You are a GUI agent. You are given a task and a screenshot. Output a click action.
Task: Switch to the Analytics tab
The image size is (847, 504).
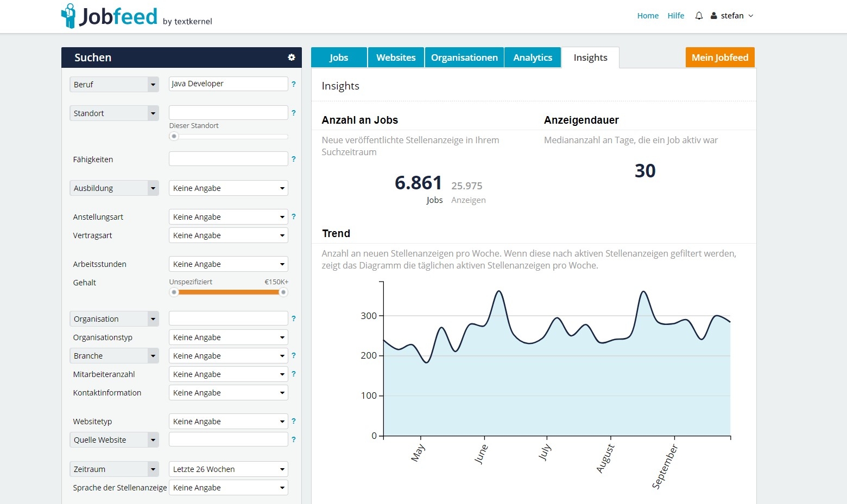point(533,58)
